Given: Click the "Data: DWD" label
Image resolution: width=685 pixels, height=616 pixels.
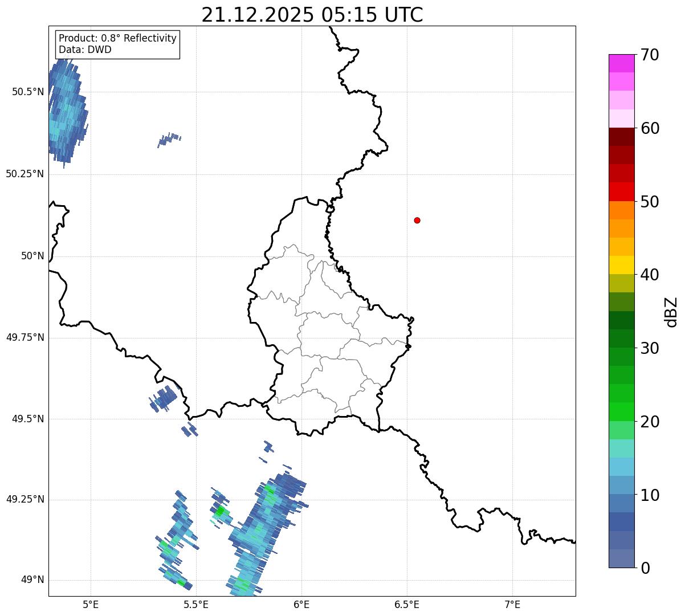Looking at the screenshot, I should pyautogui.click(x=85, y=50).
